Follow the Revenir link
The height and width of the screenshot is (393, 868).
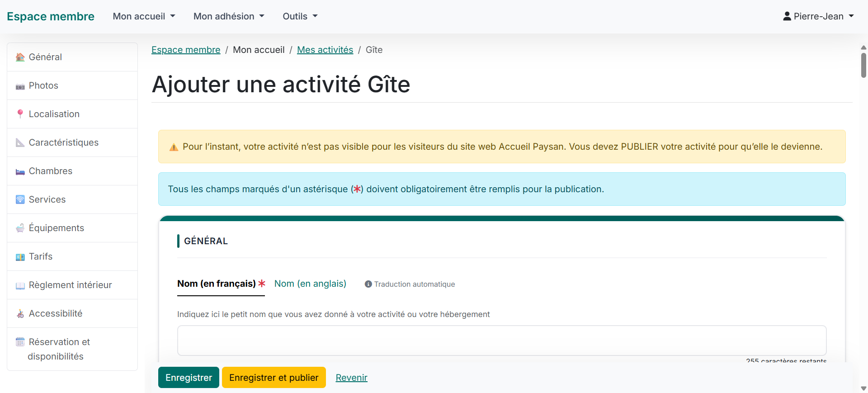coord(351,378)
